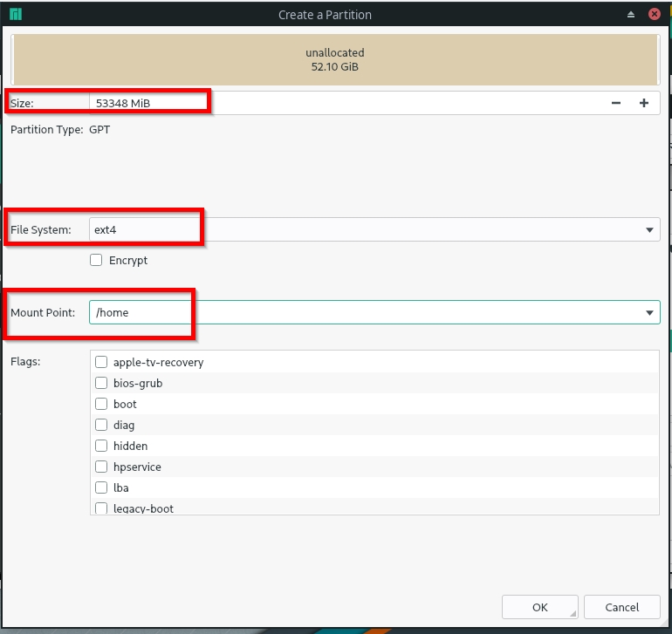Click the File System dropdown arrow
Image resolution: width=672 pixels, height=634 pixels.
[649, 230]
